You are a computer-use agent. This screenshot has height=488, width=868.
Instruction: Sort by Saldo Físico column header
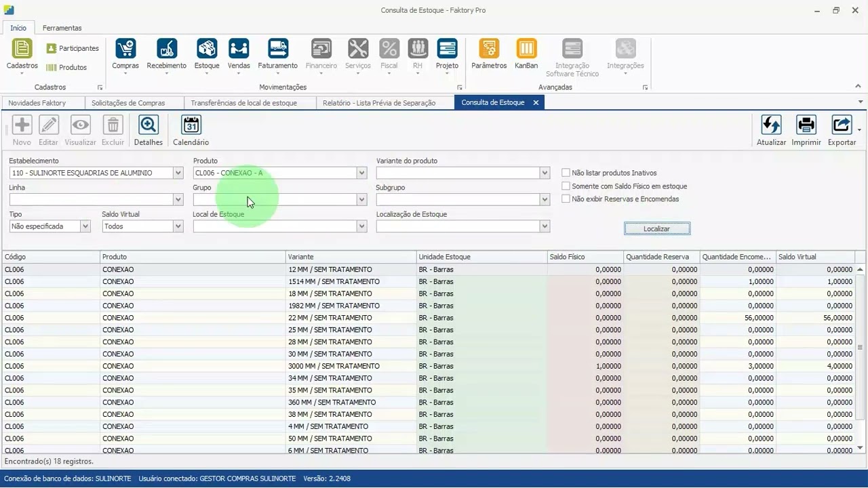(x=585, y=257)
